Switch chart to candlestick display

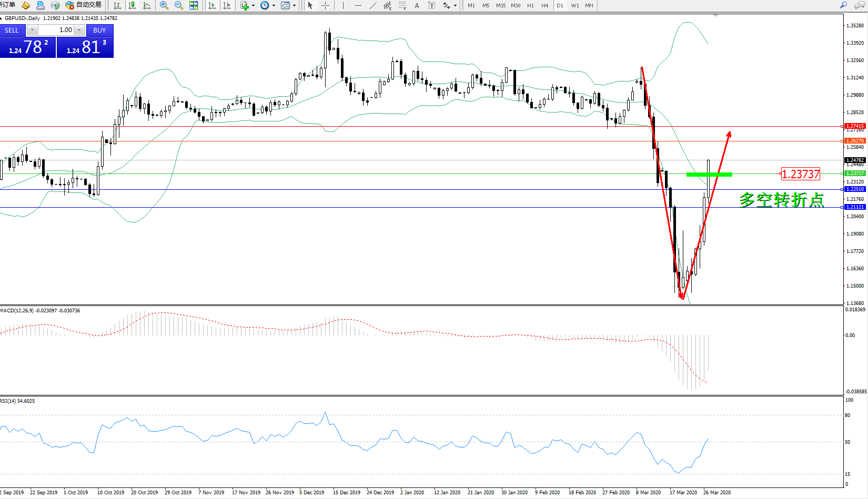pyautogui.click(x=132, y=5)
